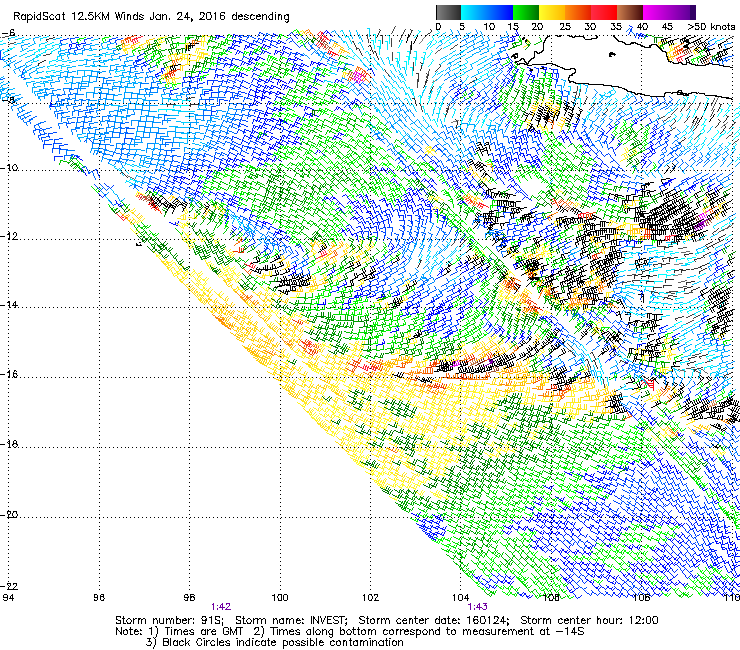Click the title 'RapidScat 12.5KM Winds Jan. 24, 2016 descending'
The image size is (740, 650).
tap(151, 16)
